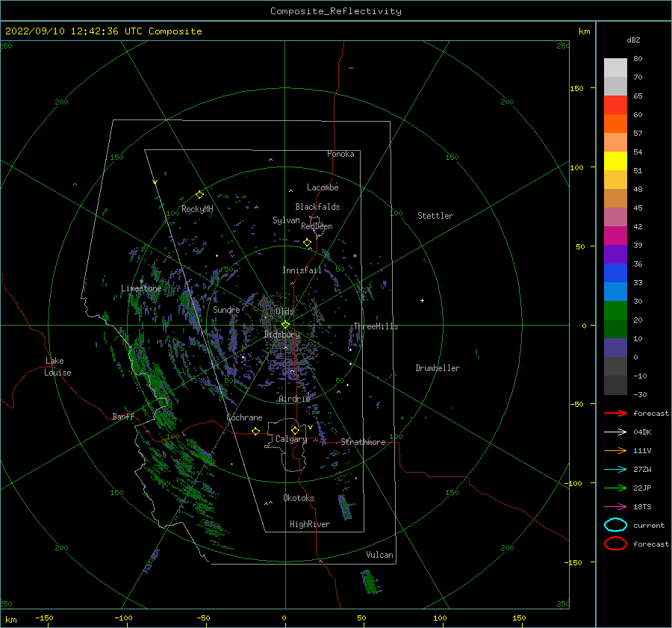Image resolution: width=672 pixels, height=628 pixels.
Task: Select the orange 57-60 dBZ swatch
Action: [615, 124]
